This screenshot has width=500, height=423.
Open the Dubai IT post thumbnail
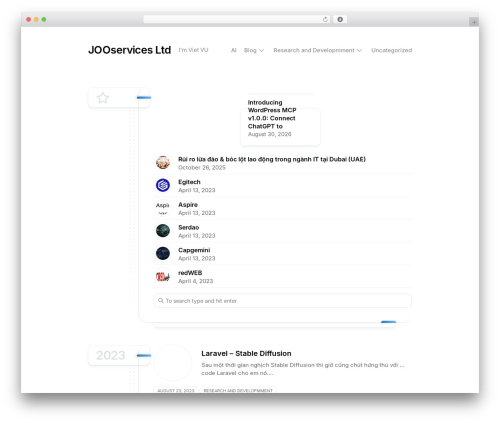(x=163, y=162)
